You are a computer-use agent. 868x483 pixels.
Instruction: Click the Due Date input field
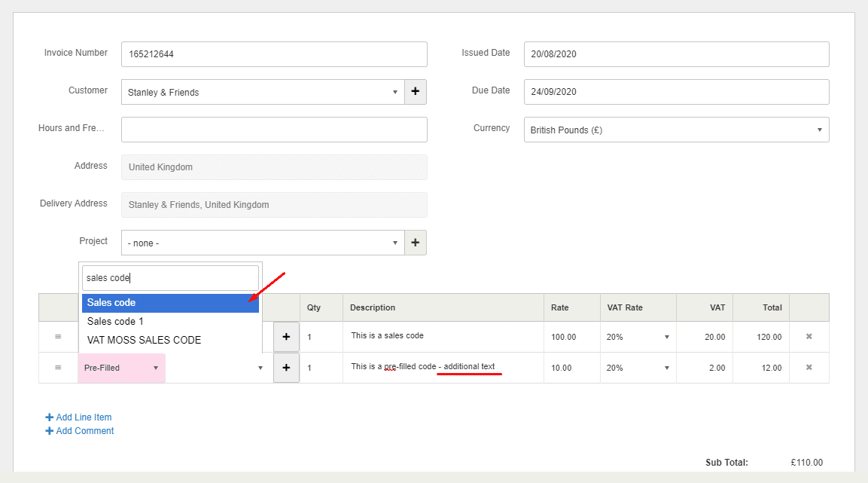coord(676,92)
